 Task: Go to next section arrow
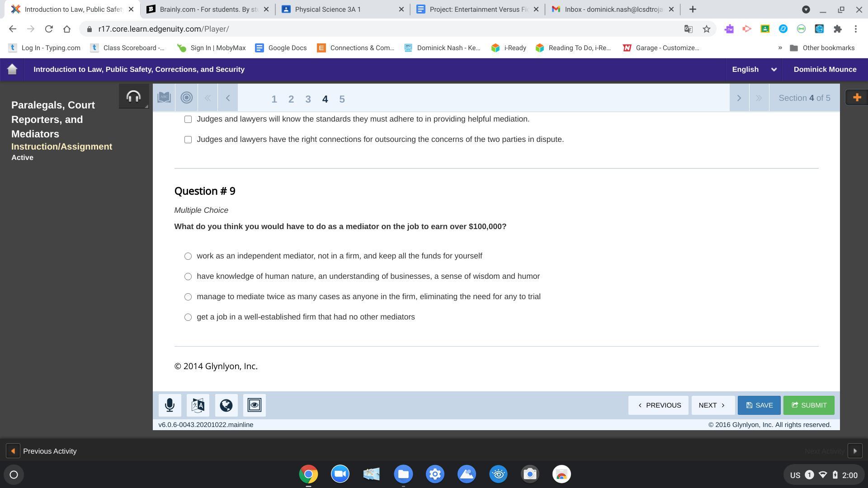[x=739, y=98]
